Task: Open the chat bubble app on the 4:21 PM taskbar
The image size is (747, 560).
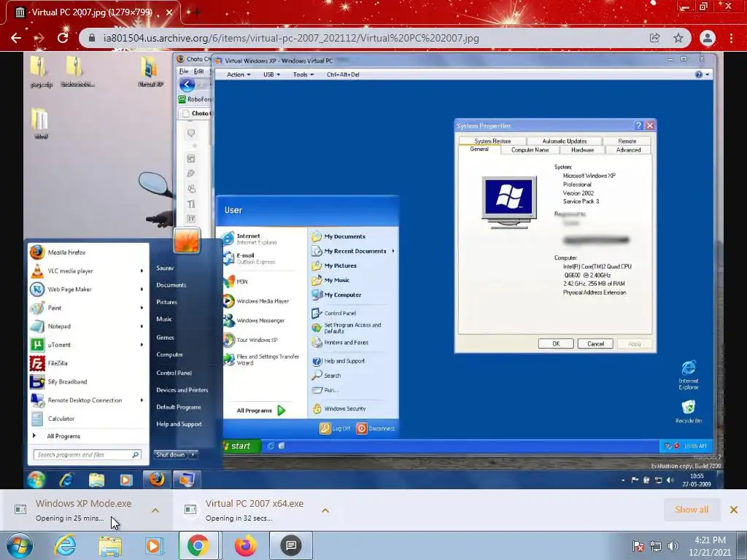Action: click(x=291, y=545)
